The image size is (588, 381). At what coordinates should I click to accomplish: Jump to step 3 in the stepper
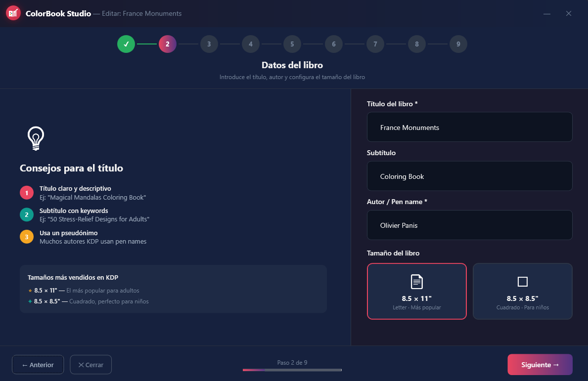coord(209,44)
